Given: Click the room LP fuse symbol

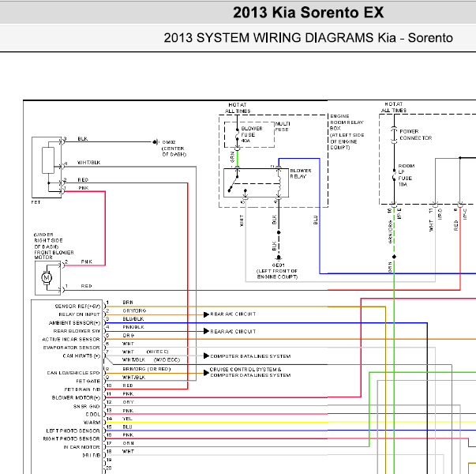Looking at the screenshot, I should [394, 175].
